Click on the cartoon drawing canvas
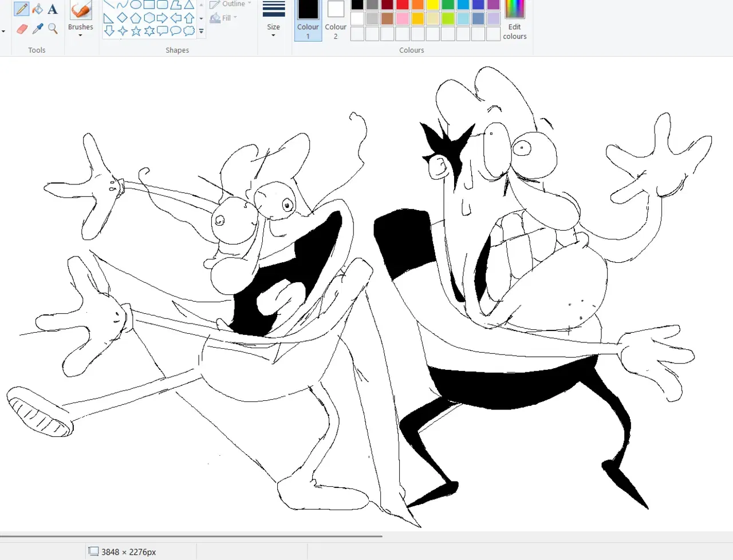This screenshot has height=560, width=733. [366, 295]
